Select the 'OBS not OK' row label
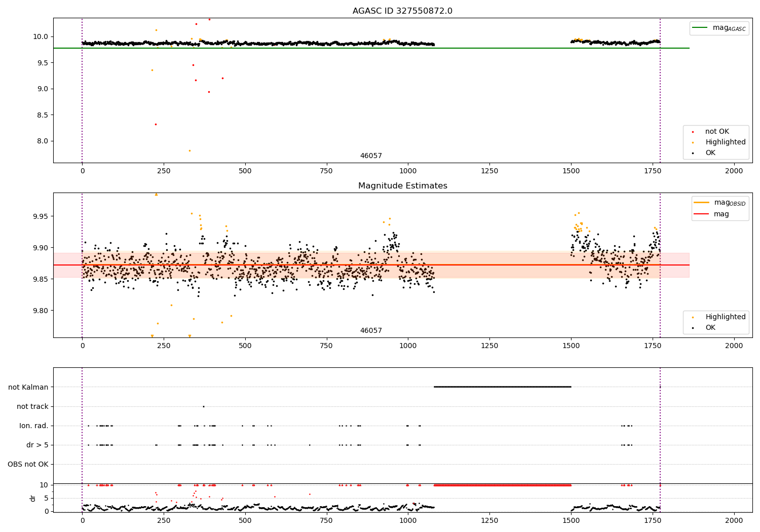Viewport: 760px width, 532px height. [28, 465]
